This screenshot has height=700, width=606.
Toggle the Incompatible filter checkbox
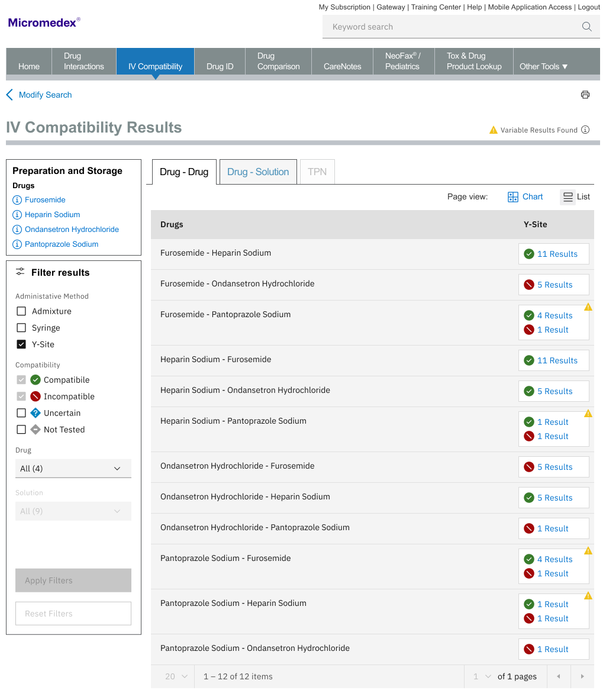pos(21,396)
